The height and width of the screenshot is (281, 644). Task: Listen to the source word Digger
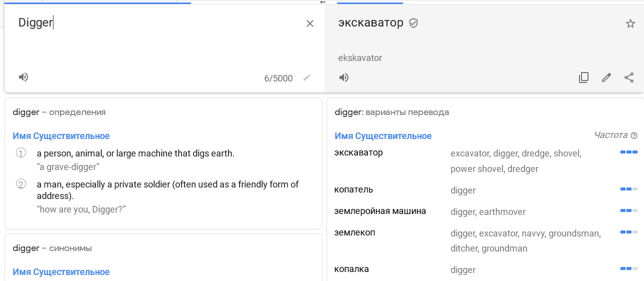click(x=23, y=77)
